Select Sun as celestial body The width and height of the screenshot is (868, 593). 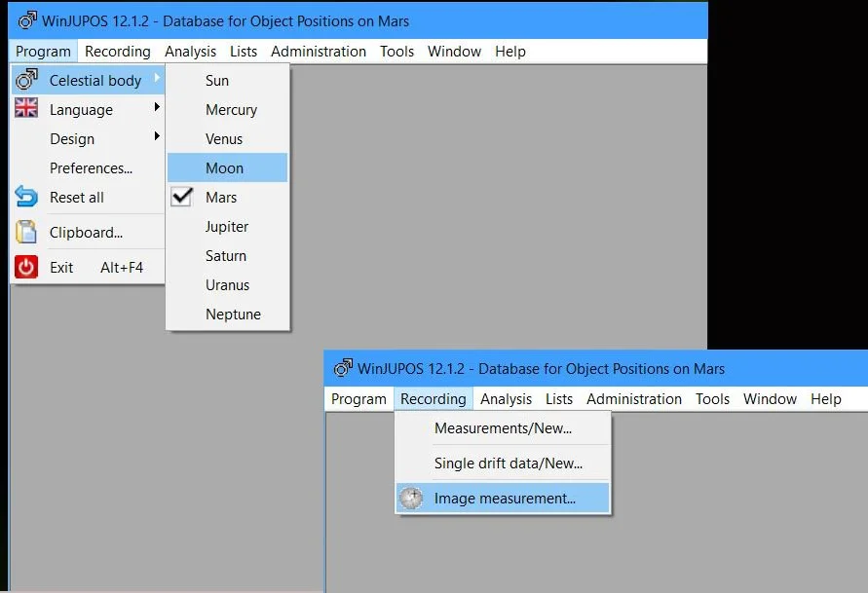[x=228, y=80]
